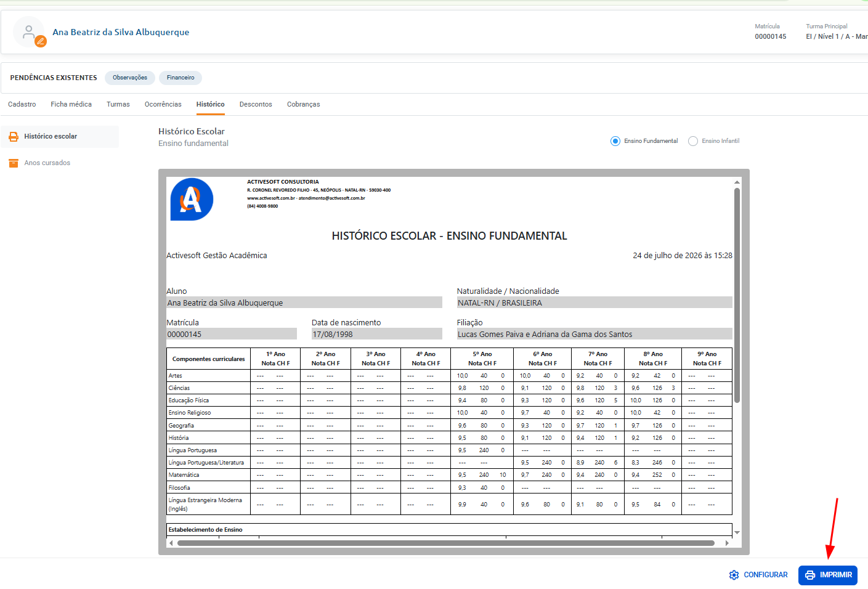Viewport: 868px width, 589px height.
Task: Open the Cadastro tab
Action: coord(22,104)
